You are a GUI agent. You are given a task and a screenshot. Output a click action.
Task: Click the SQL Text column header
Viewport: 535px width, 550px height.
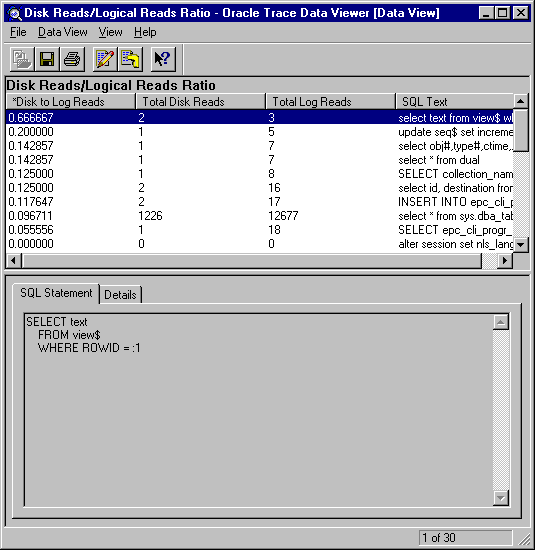455,102
